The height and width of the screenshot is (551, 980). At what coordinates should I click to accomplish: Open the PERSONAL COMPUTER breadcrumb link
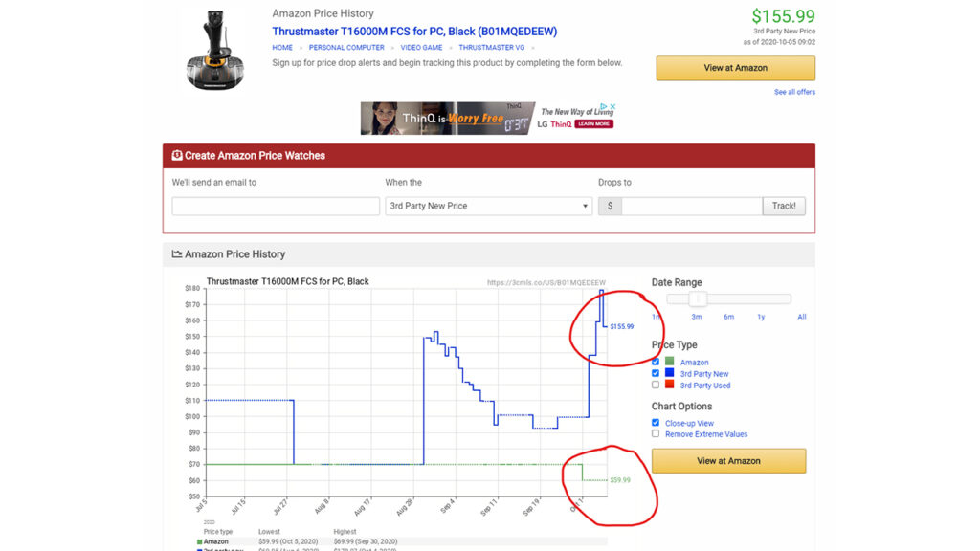click(x=346, y=48)
